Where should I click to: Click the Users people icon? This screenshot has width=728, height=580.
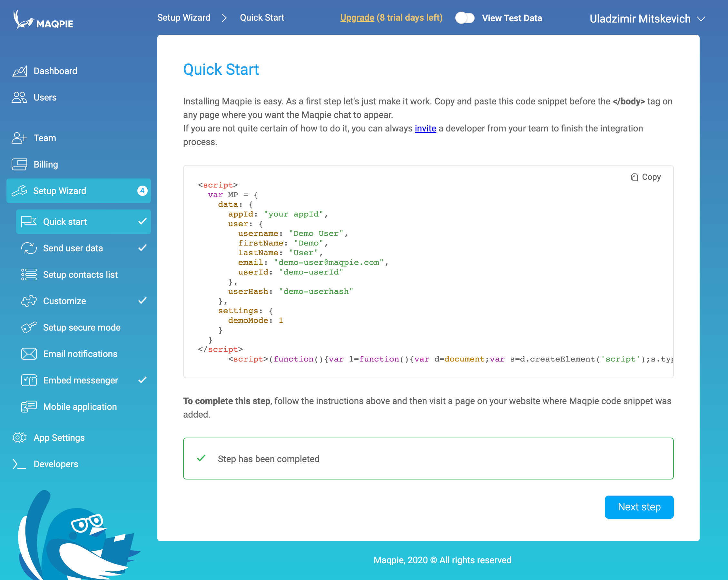[19, 98]
